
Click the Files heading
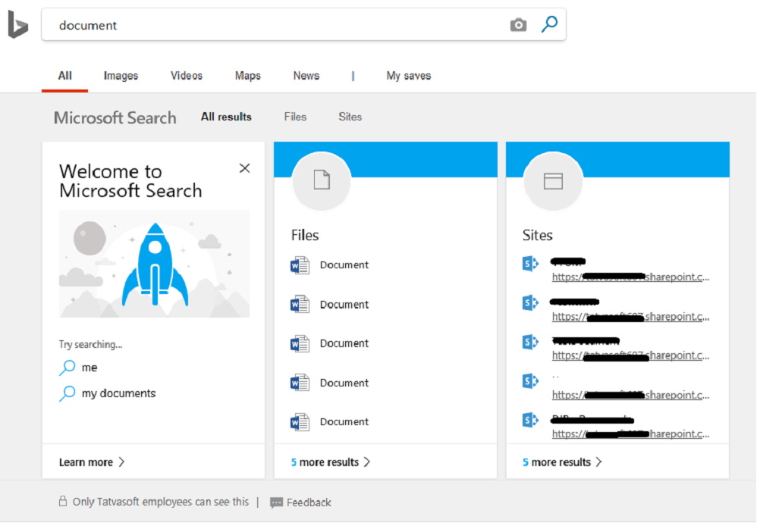[305, 235]
